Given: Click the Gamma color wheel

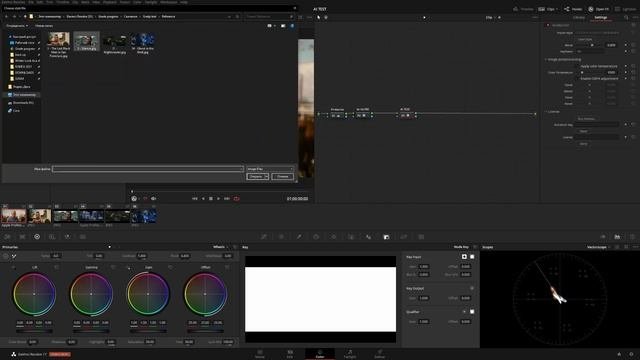Looking at the screenshot, I should (91, 294).
